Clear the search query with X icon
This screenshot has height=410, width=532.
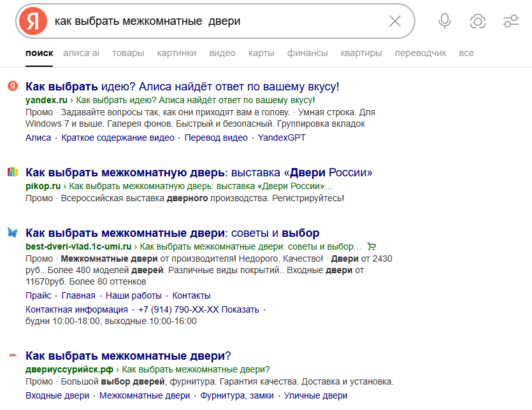(x=394, y=21)
